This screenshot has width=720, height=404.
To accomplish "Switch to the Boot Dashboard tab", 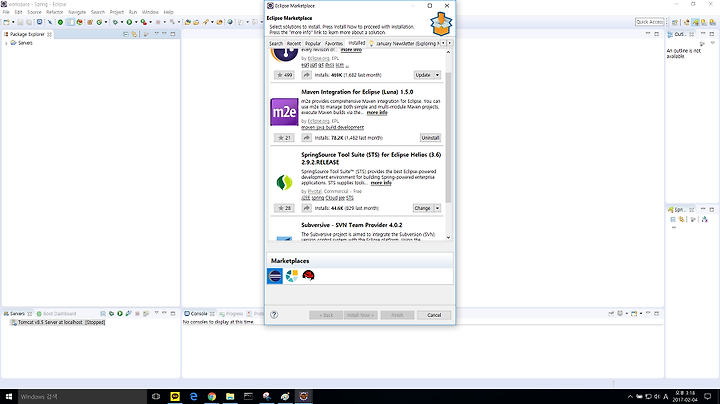I will [56, 314].
